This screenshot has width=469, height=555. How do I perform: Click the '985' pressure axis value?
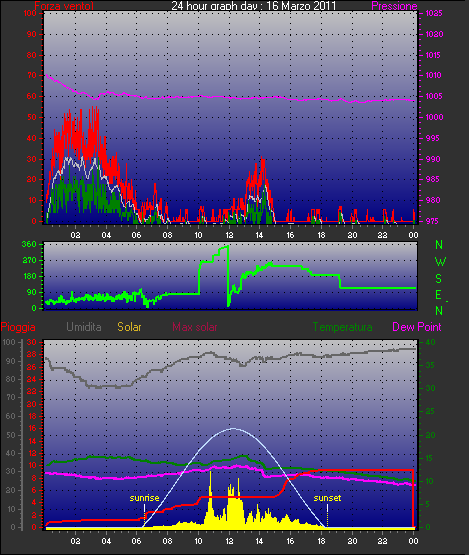coord(433,179)
